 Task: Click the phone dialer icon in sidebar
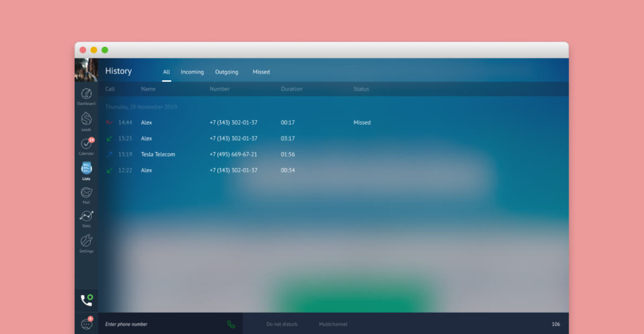pyautogui.click(x=86, y=300)
